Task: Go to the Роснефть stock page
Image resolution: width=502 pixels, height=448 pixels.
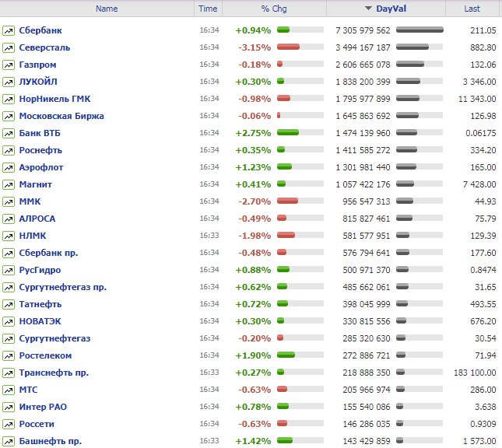Action: pos(40,150)
